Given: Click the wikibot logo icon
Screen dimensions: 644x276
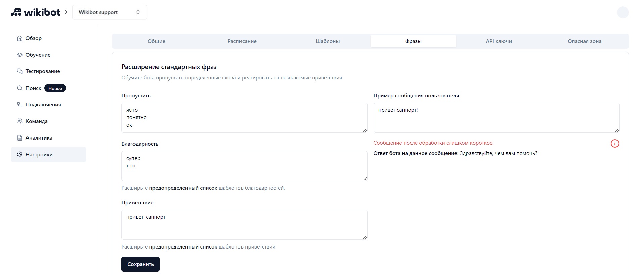Looking at the screenshot, I should coord(16,12).
